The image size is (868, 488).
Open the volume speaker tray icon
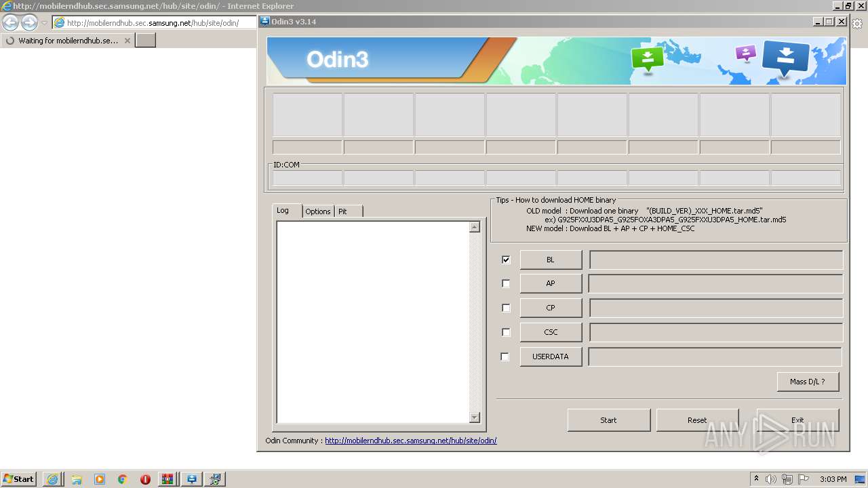[771, 479]
